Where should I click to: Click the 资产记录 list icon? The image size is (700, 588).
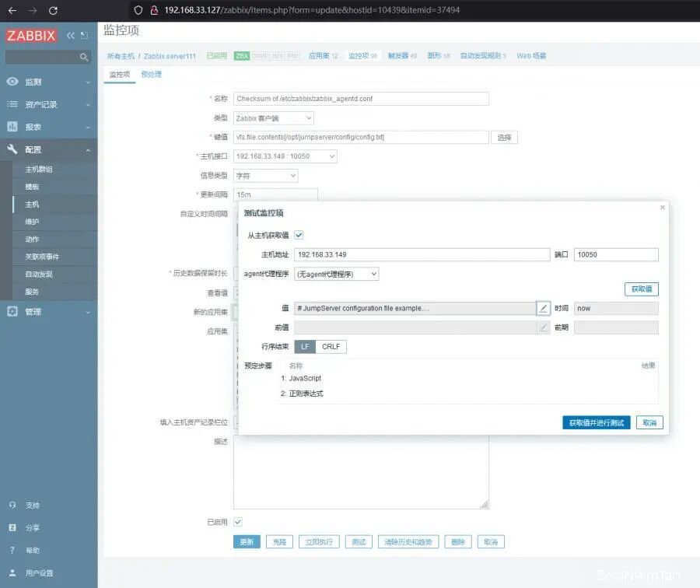(12, 104)
